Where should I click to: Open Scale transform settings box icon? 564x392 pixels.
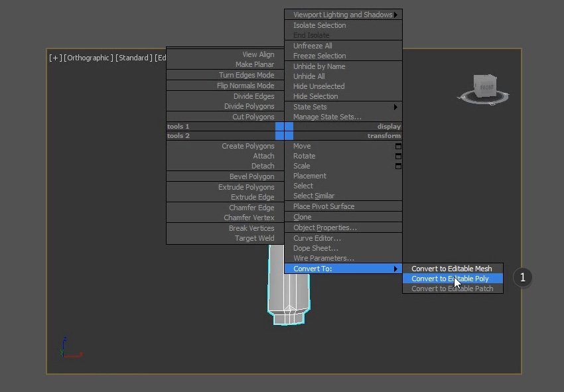pyautogui.click(x=398, y=166)
